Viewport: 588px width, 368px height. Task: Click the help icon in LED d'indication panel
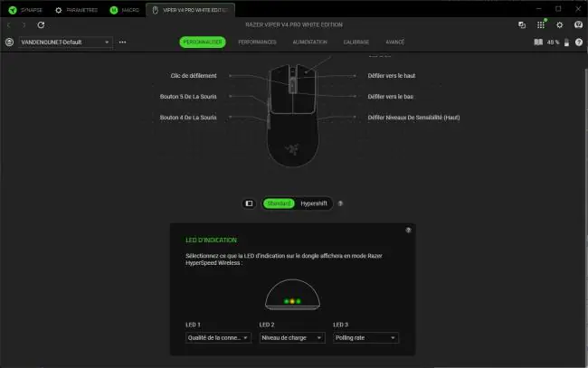pos(408,230)
